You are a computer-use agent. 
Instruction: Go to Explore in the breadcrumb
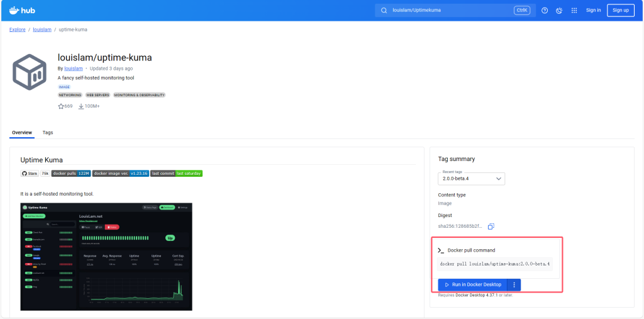17,30
